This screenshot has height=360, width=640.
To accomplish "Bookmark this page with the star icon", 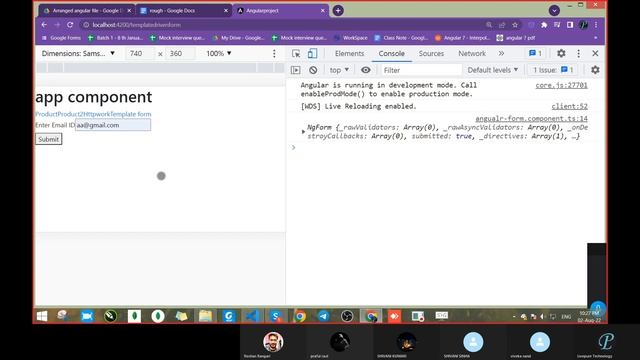I will pyautogui.click(x=515, y=25).
